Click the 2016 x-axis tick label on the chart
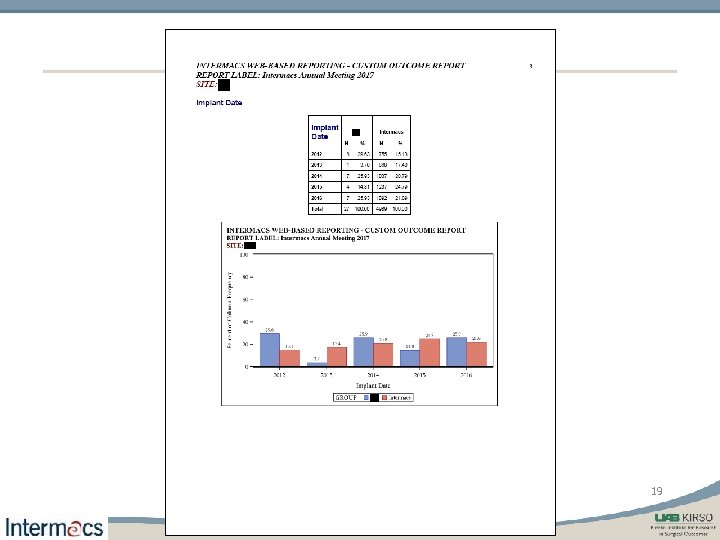Screen dimensions: 720x540 (x=466, y=375)
